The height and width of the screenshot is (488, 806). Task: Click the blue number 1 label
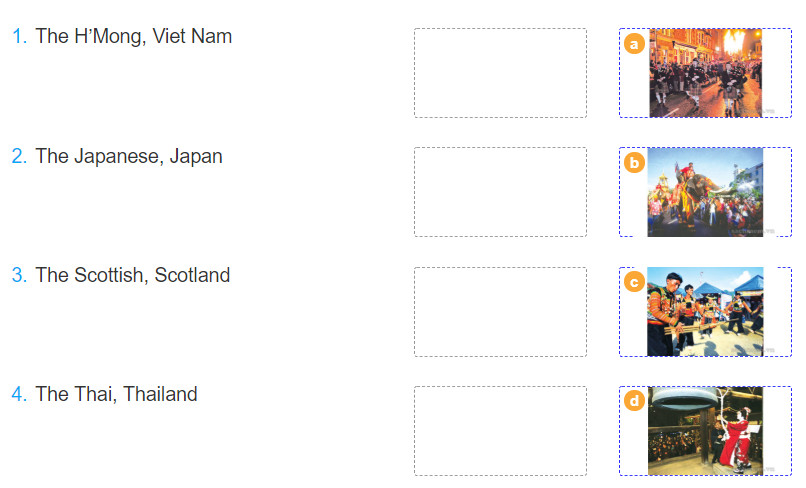[19, 37]
